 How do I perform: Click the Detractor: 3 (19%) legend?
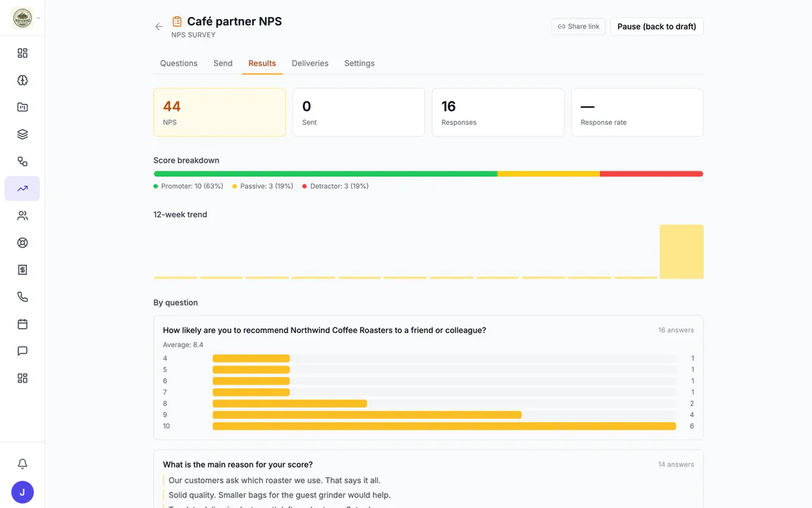(x=336, y=186)
